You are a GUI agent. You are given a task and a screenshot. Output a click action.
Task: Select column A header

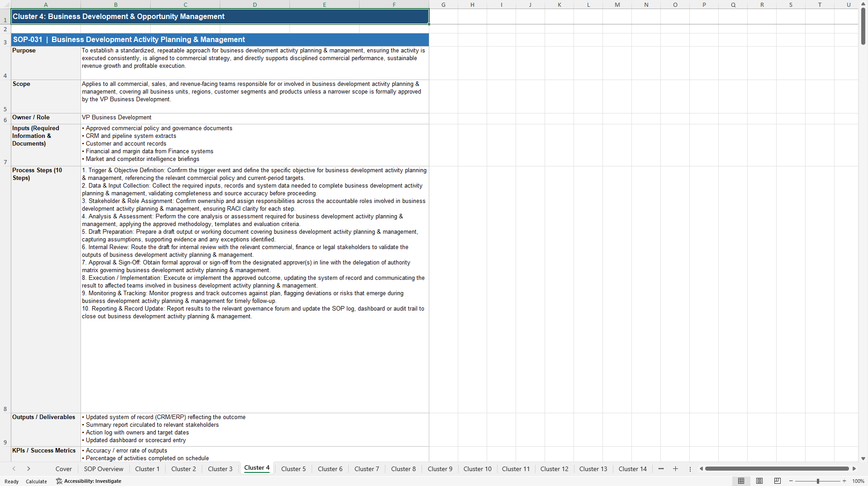[x=46, y=5]
